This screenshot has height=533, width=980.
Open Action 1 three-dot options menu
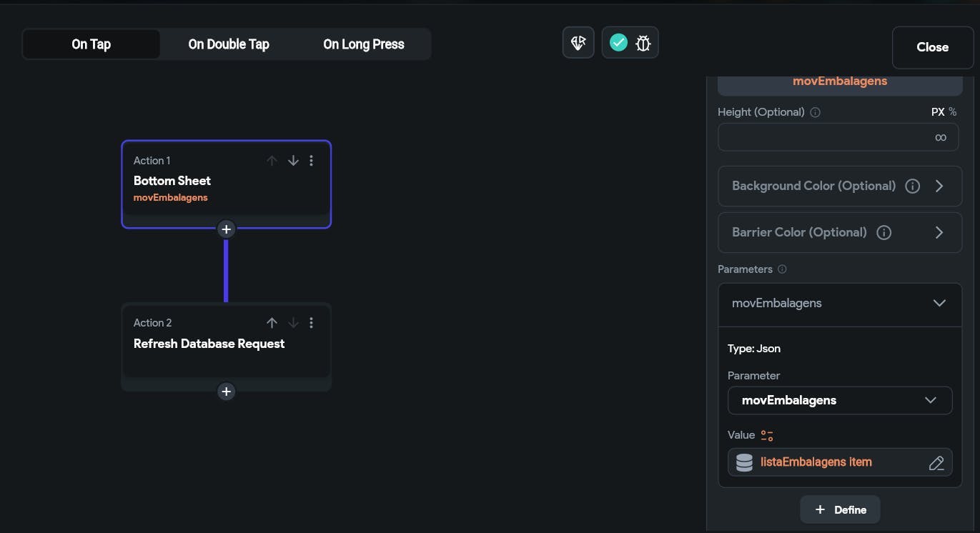pyautogui.click(x=311, y=161)
